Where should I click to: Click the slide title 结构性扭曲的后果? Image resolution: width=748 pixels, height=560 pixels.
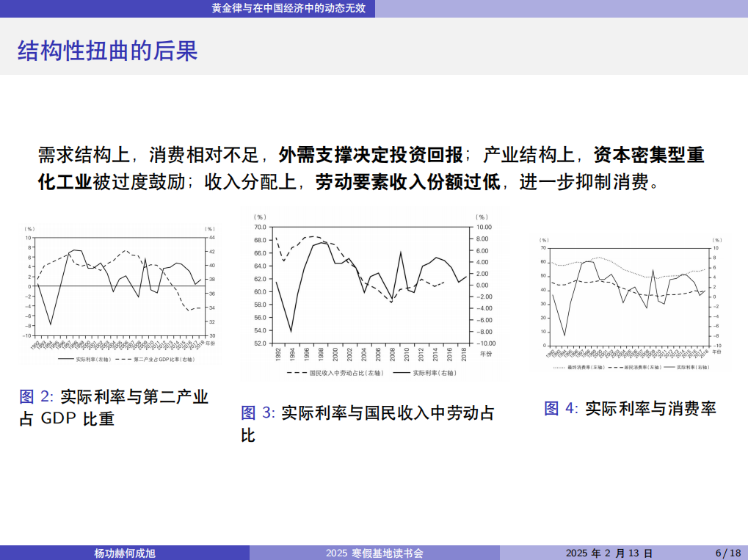click(x=107, y=51)
